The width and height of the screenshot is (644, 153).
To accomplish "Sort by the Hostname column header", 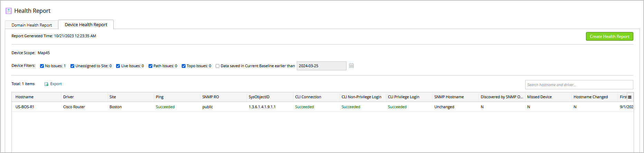I will point(25,97).
